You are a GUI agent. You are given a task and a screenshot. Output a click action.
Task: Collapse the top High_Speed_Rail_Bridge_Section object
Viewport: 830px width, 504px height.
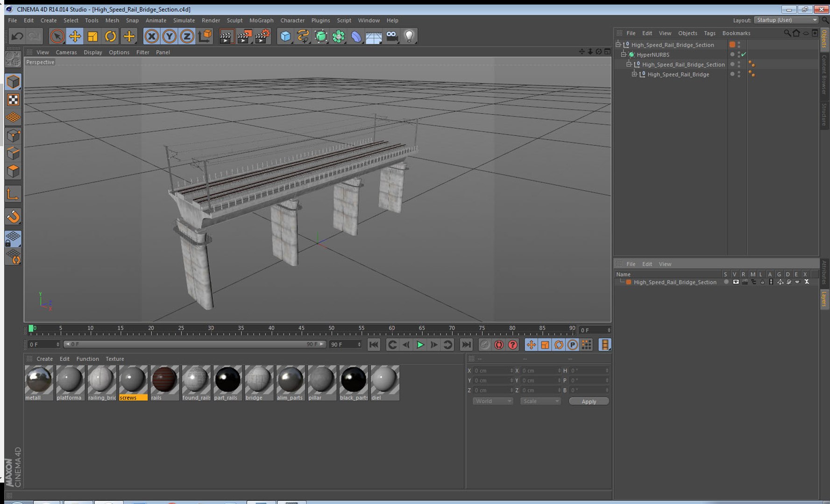coord(618,45)
